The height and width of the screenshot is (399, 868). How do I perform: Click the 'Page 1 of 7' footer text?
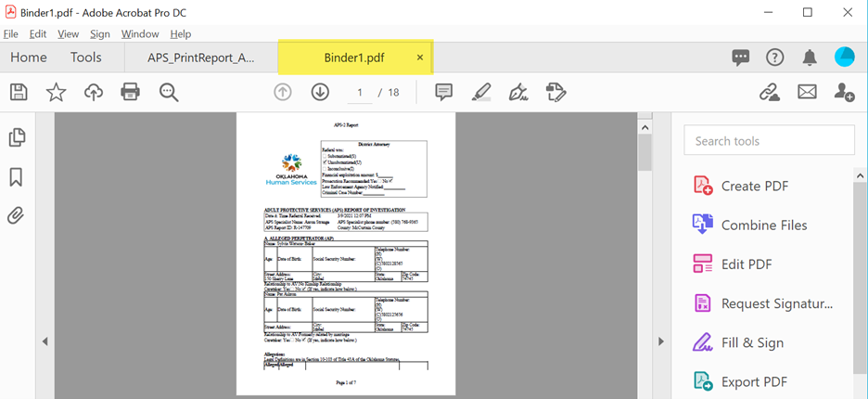pos(345,382)
